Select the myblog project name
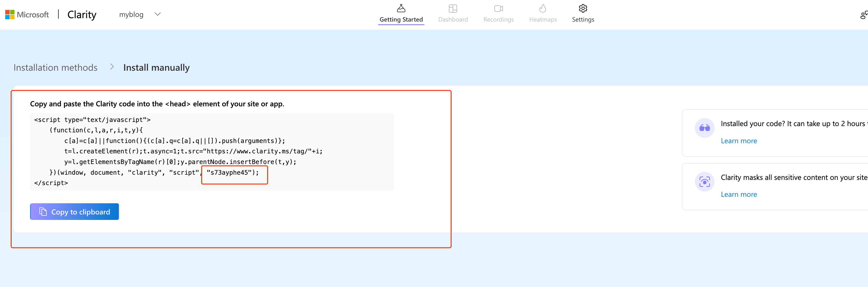This screenshot has width=868, height=287. [x=131, y=15]
